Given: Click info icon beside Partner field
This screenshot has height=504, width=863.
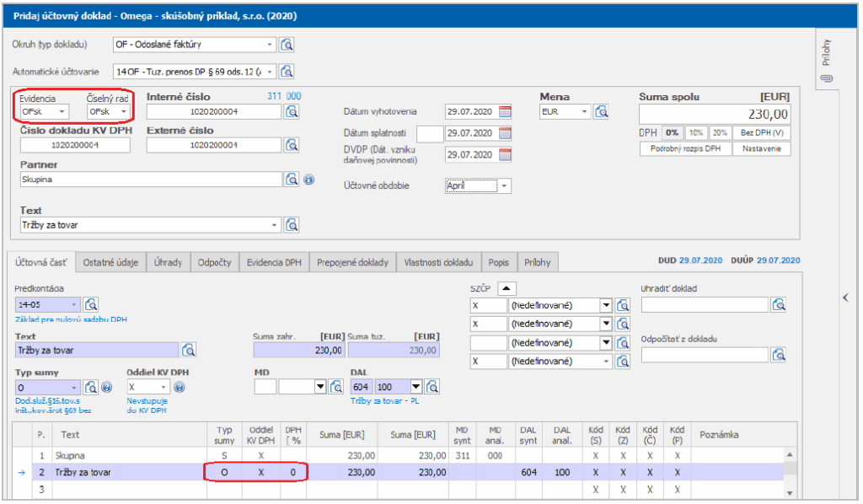Looking at the screenshot, I should (x=308, y=180).
